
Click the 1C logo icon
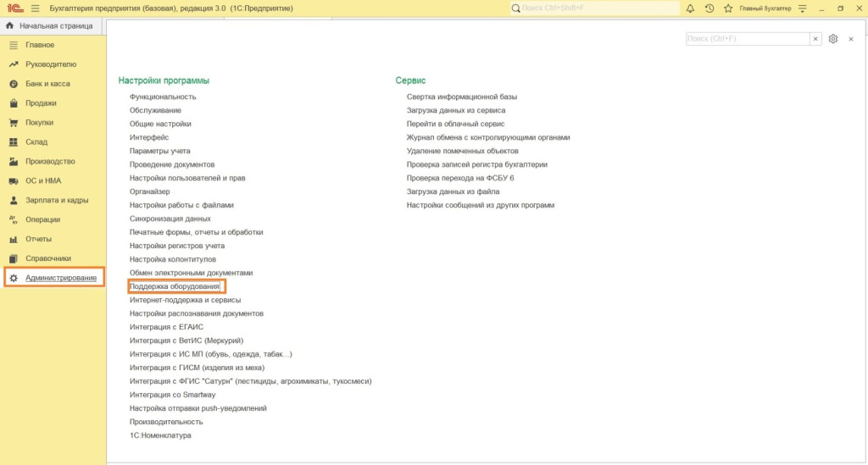click(x=15, y=8)
